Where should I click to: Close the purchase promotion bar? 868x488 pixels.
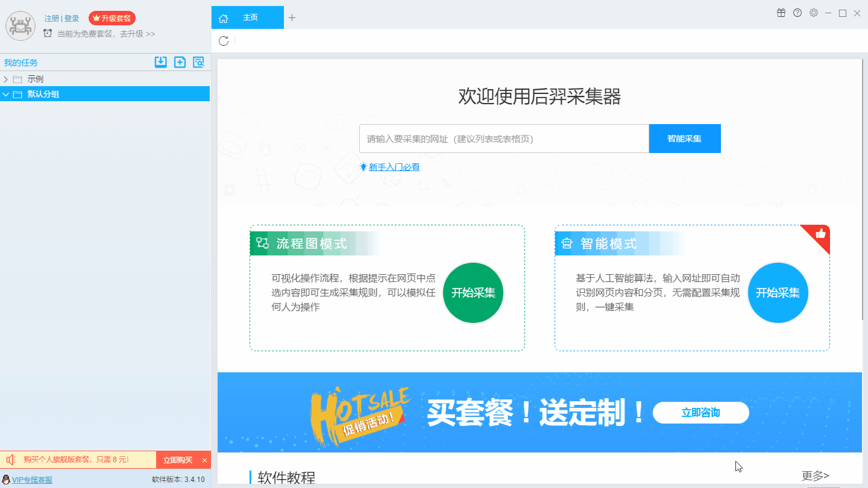click(204, 460)
